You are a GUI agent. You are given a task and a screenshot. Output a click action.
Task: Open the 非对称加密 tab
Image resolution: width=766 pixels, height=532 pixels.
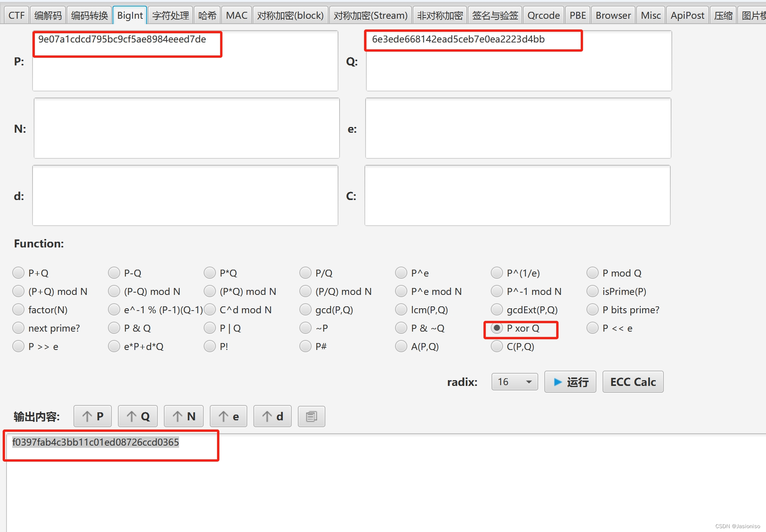pyautogui.click(x=439, y=15)
